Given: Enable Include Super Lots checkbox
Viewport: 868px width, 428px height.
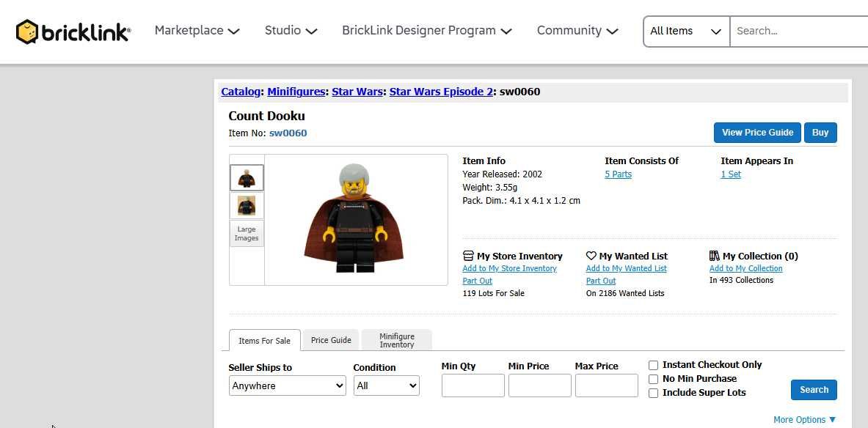Looking at the screenshot, I should click(x=653, y=393).
